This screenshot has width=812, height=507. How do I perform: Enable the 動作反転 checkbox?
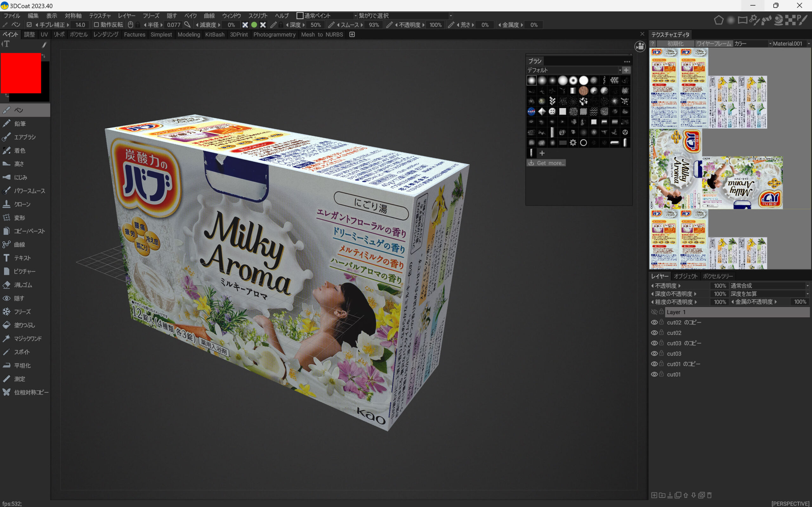pyautogui.click(x=96, y=25)
